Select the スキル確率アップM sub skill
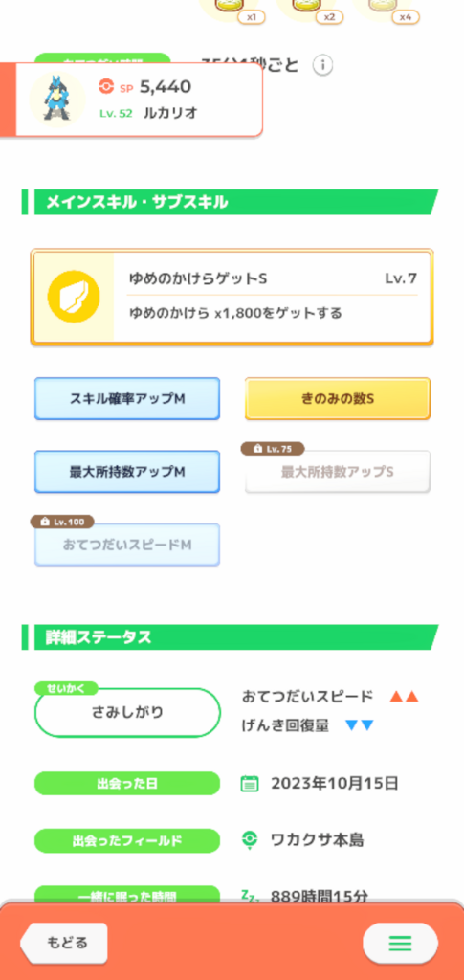The height and width of the screenshot is (980, 464). 127,399
